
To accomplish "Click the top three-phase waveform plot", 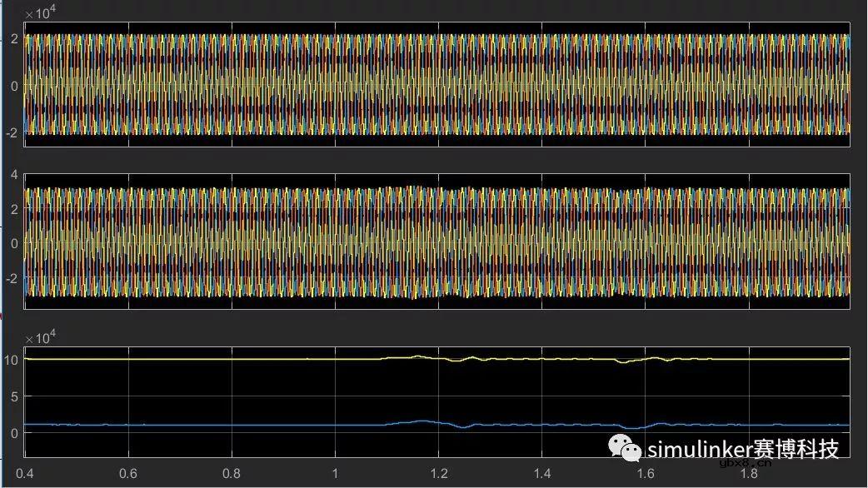I will point(437,85).
